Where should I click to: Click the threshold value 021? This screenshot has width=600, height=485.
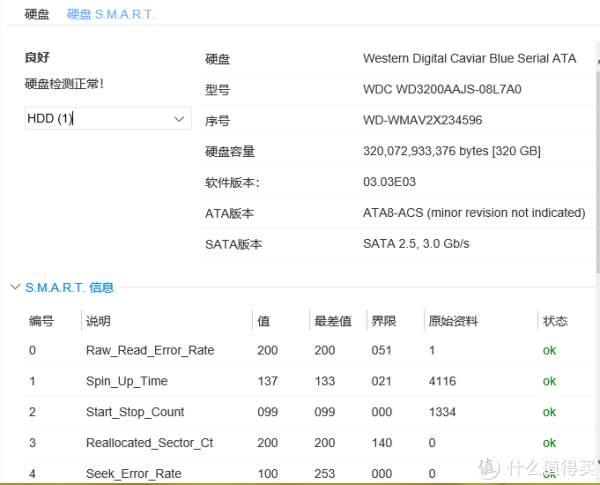(x=382, y=381)
